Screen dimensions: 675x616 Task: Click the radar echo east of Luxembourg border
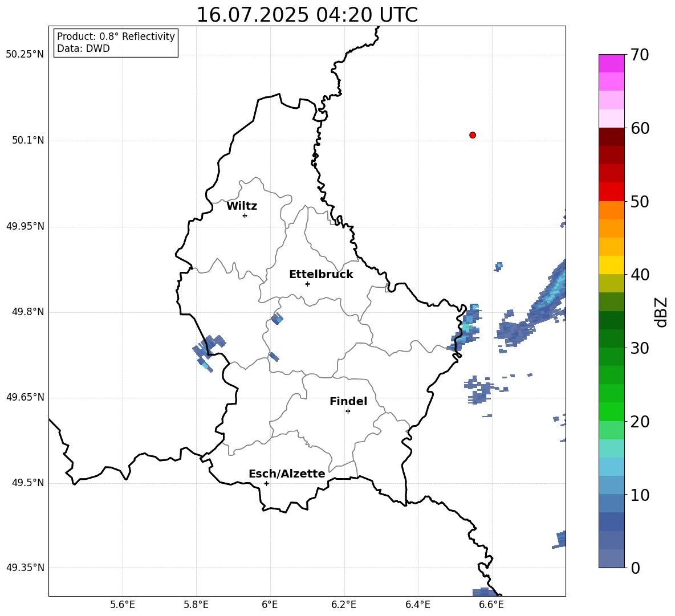point(466,328)
